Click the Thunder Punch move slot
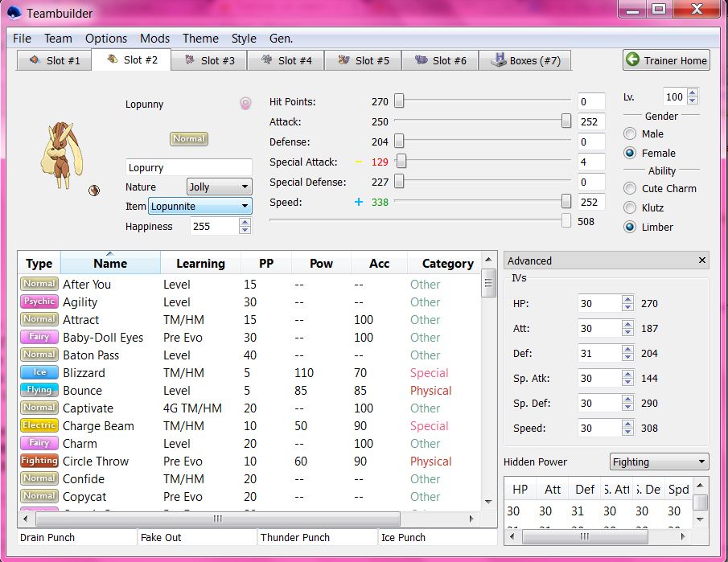This screenshot has width=728, height=562. pyautogui.click(x=318, y=537)
